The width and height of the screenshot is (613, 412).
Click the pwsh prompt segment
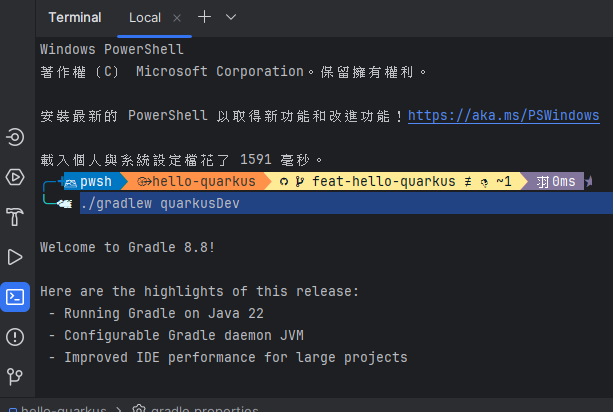tap(95, 182)
